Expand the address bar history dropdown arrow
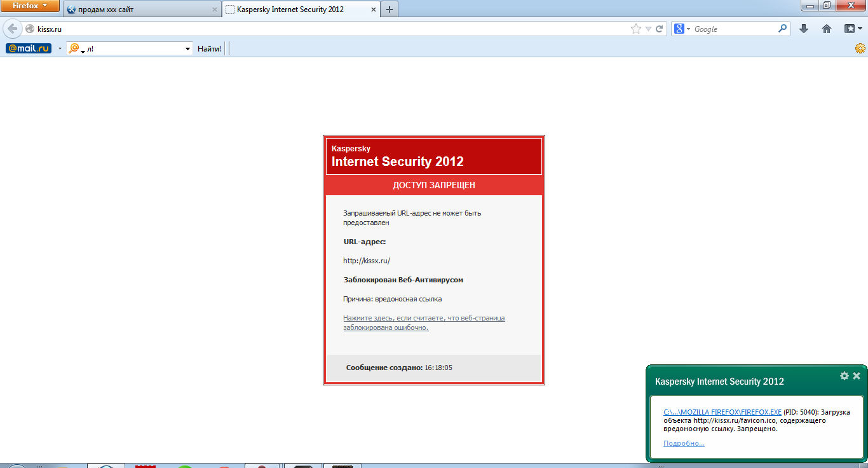The width and height of the screenshot is (868, 468). click(x=648, y=29)
